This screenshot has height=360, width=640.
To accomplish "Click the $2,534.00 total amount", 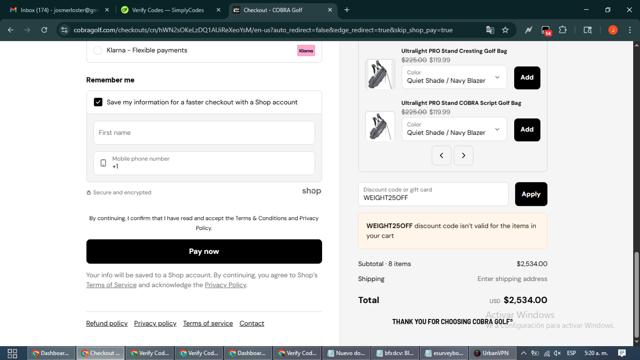I will (x=525, y=300).
